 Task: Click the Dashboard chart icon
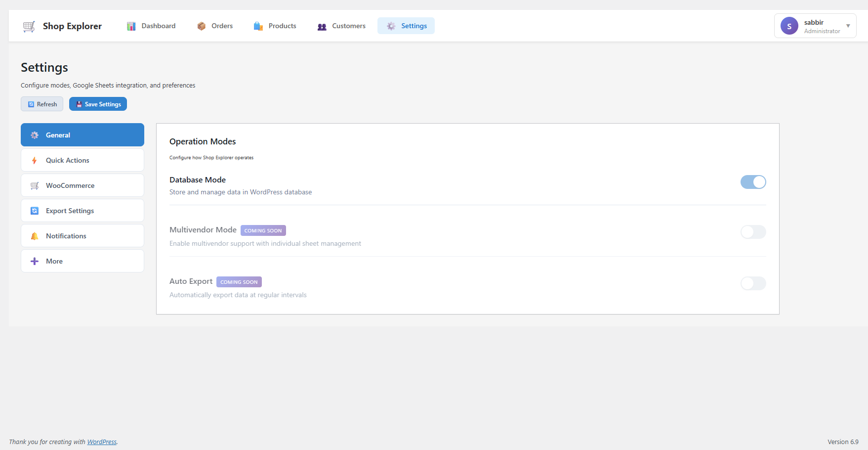131,26
